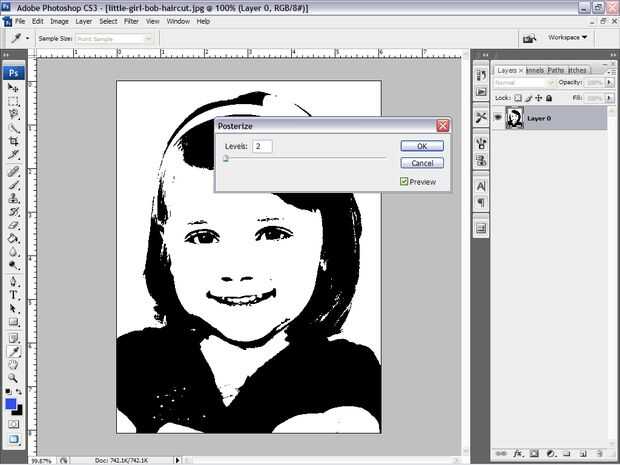The width and height of the screenshot is (620, 465).
Task: Open the History panel icon
Action: point(481,75)
